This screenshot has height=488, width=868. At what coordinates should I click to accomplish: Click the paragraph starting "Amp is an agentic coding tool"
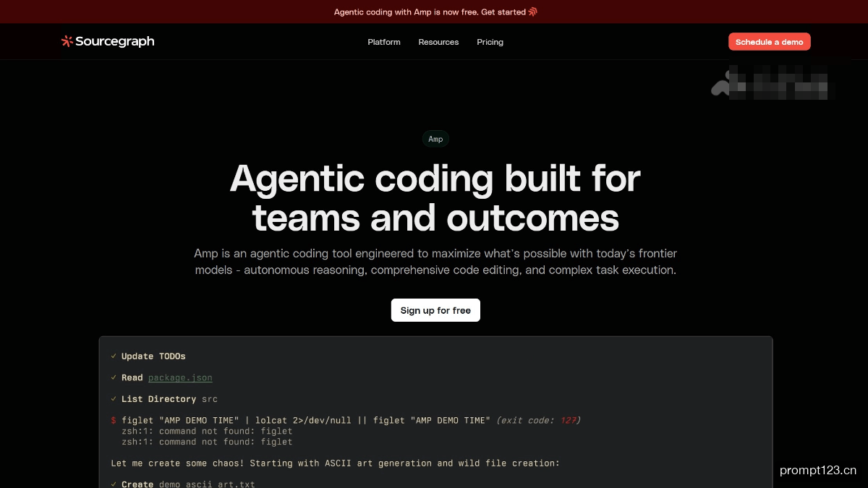tap(435, 262)
